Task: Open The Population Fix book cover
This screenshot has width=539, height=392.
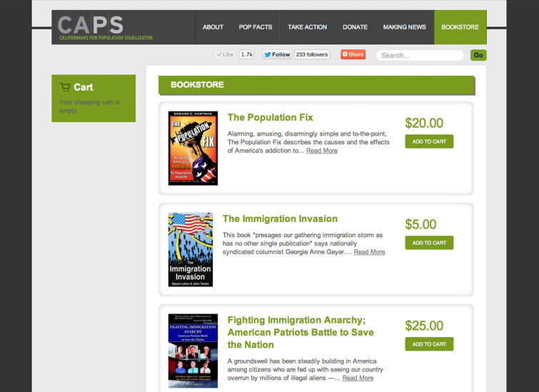Action: click(193, 148)
